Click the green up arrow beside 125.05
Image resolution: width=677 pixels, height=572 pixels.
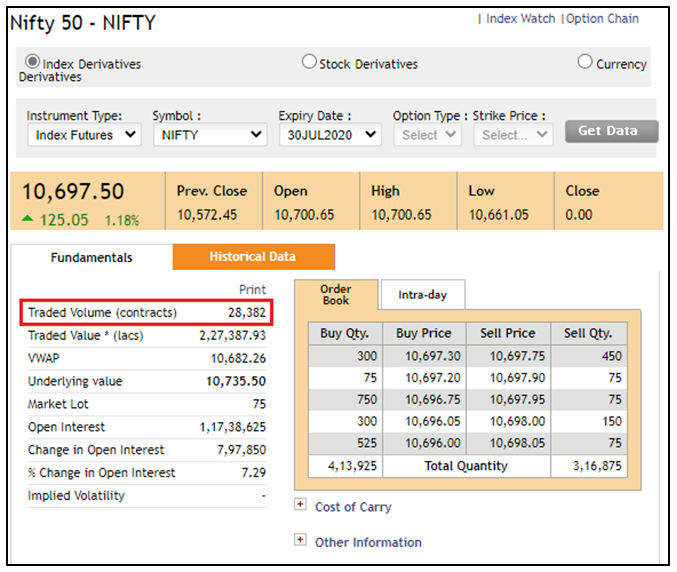click(x=27, y=218)
